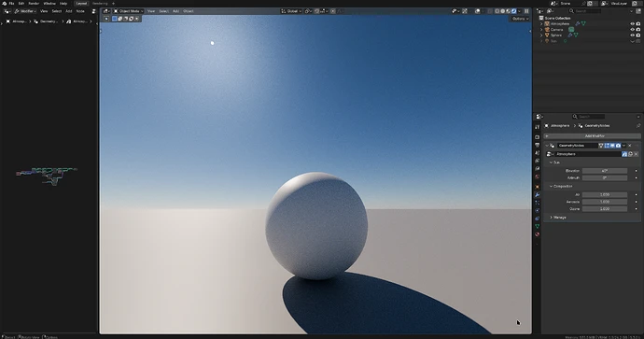The width and height of the screenshot is (644, 339).
Task: Disable Sphere in renders camera icon
Action: (x=638, y=35)
